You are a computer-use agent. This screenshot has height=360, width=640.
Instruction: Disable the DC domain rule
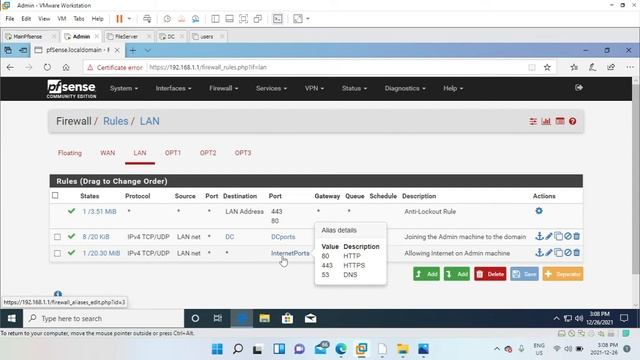[567, 236]
